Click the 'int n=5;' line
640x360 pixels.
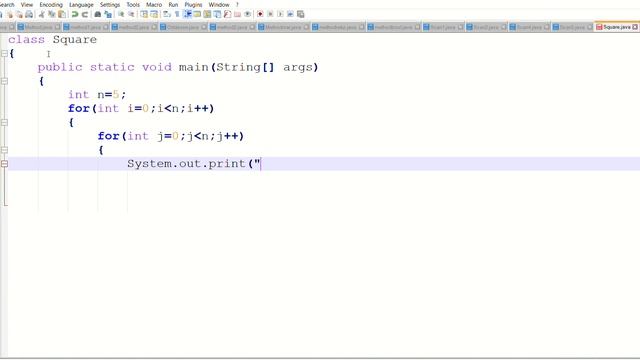[x=97, y=95]
